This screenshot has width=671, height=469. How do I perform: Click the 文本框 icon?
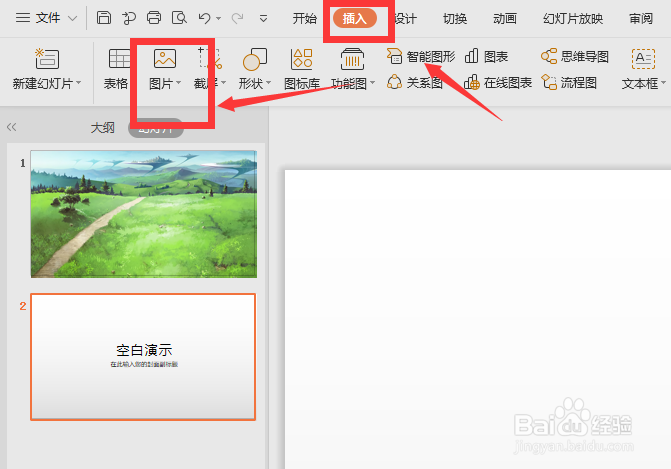(x=643, y=59)
